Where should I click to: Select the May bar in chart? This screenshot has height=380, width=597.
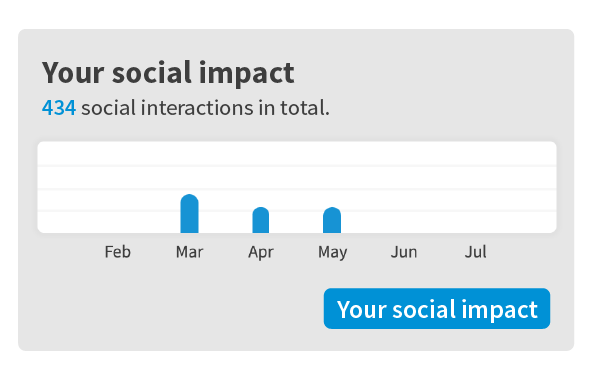[332, 220]
